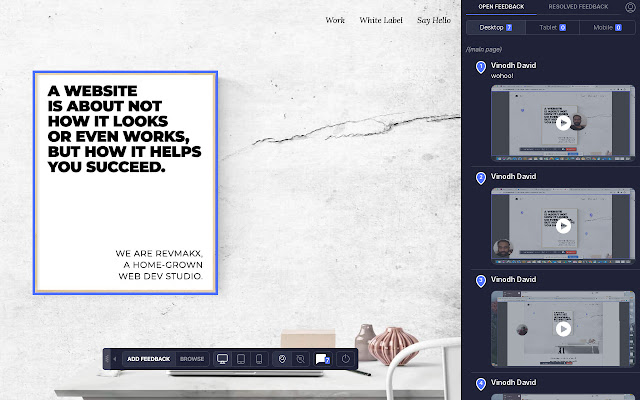The height and width of the screenshot is (400, 640).
Task: Click the hide pins icon in toolbar
Action: (300, 359)
